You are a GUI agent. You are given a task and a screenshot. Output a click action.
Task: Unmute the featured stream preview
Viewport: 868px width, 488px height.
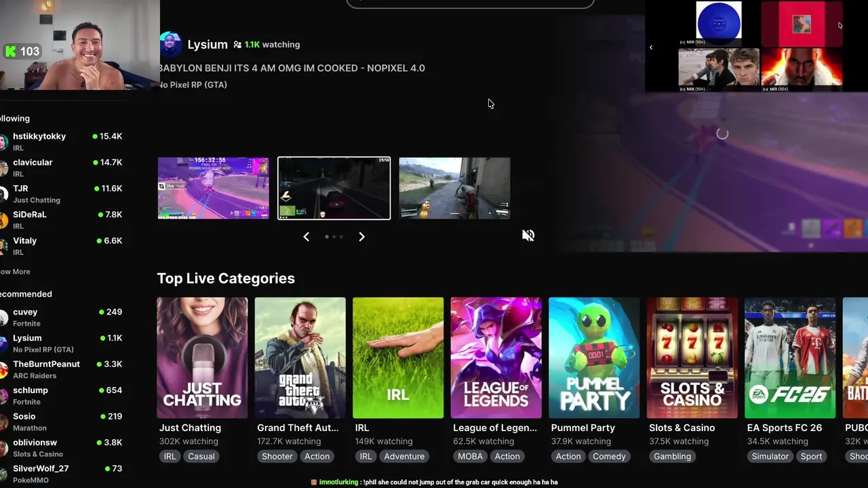[528, 235]
